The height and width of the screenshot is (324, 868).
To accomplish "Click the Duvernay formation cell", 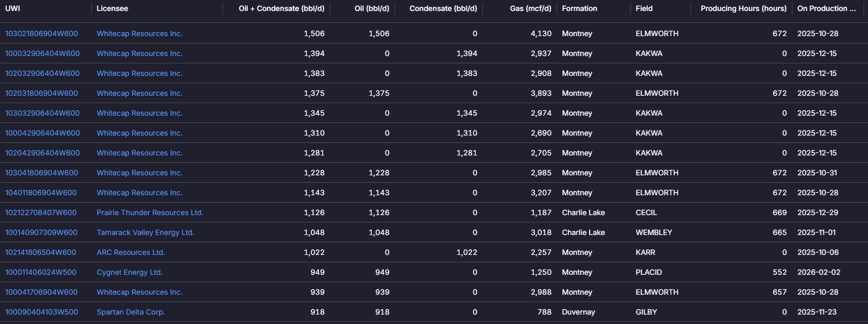I will pos(578,312).
